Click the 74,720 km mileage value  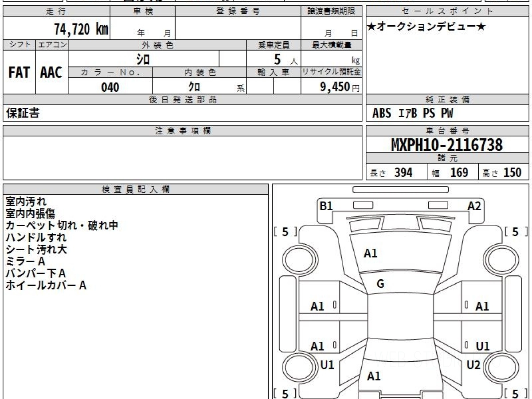click(x=81, y=29)
